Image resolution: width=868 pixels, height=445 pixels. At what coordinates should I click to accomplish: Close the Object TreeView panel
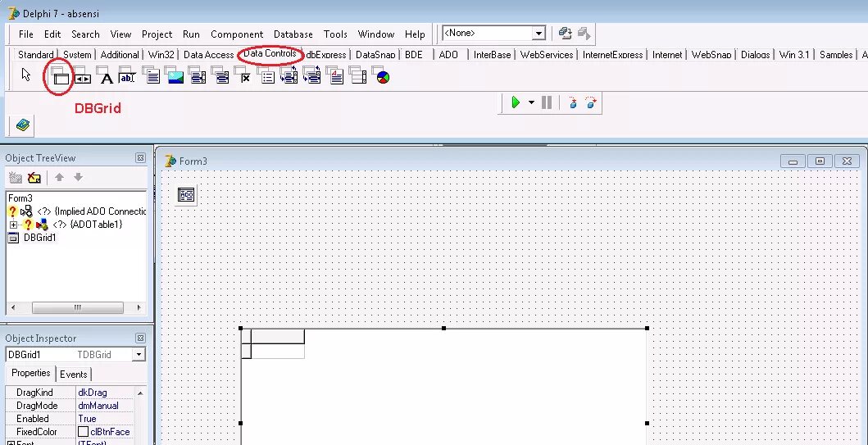[141, 157]
